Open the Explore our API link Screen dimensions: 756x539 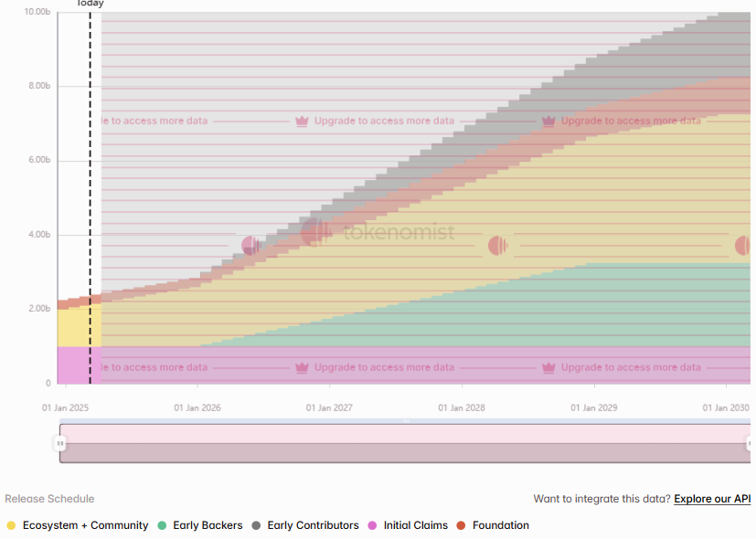712,499
